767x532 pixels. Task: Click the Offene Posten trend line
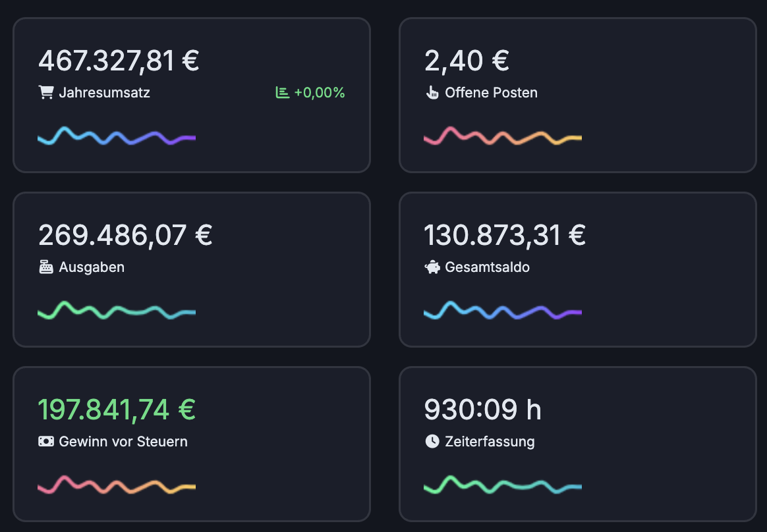click(x=502, y=137)
